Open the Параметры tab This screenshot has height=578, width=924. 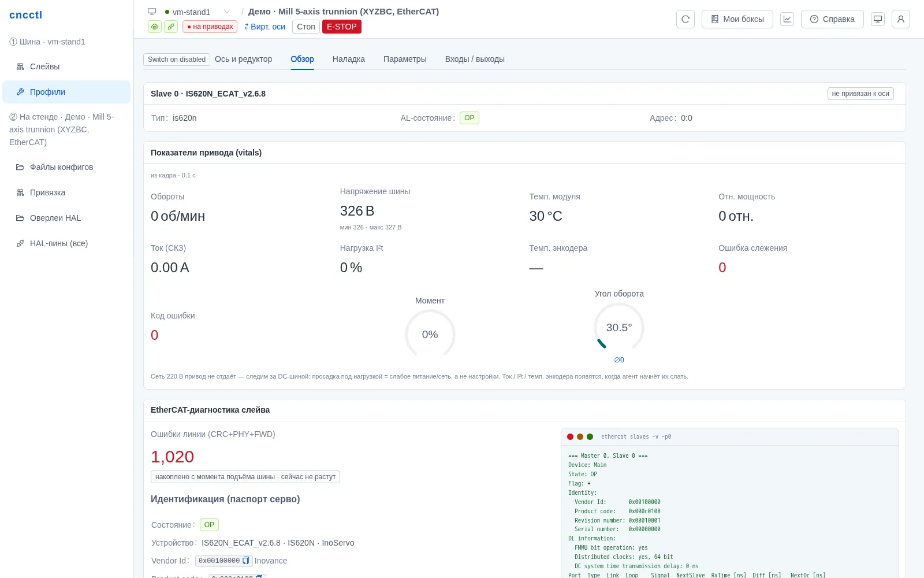click(x=405, y=59)
